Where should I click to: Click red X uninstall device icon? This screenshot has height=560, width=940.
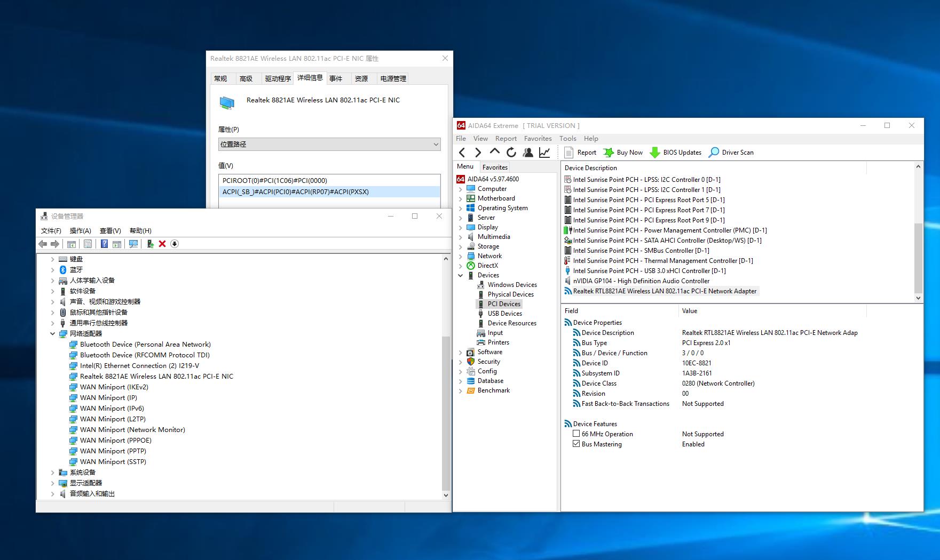(162, 244)
